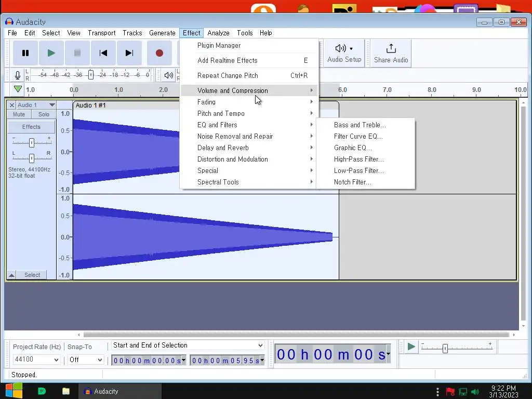This screenshot has width=532, height=399.
Task: Click the playback speed slider handle
Action: (x=445, y=349)
